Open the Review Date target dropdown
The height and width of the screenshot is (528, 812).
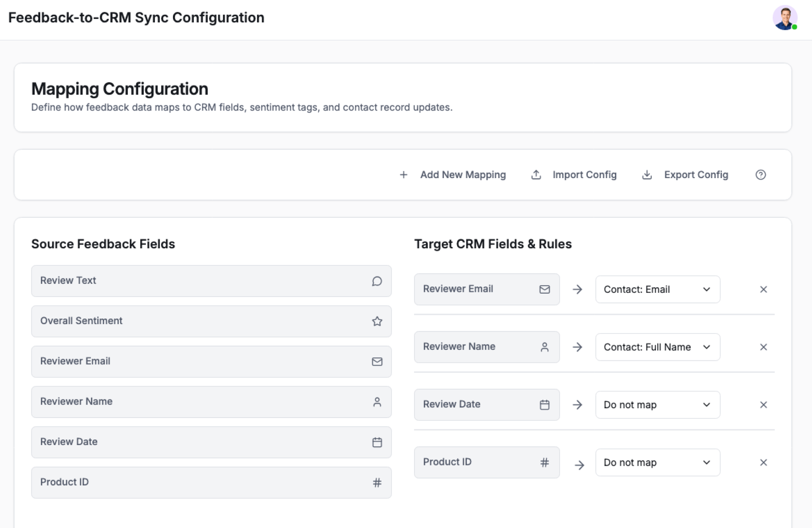coord(657,405)
